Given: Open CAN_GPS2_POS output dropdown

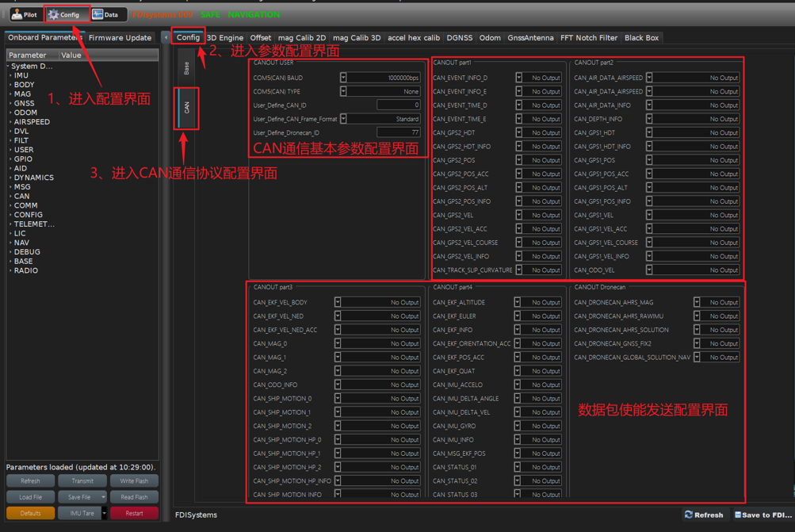Looking at the screenshot, I should 518,159.
